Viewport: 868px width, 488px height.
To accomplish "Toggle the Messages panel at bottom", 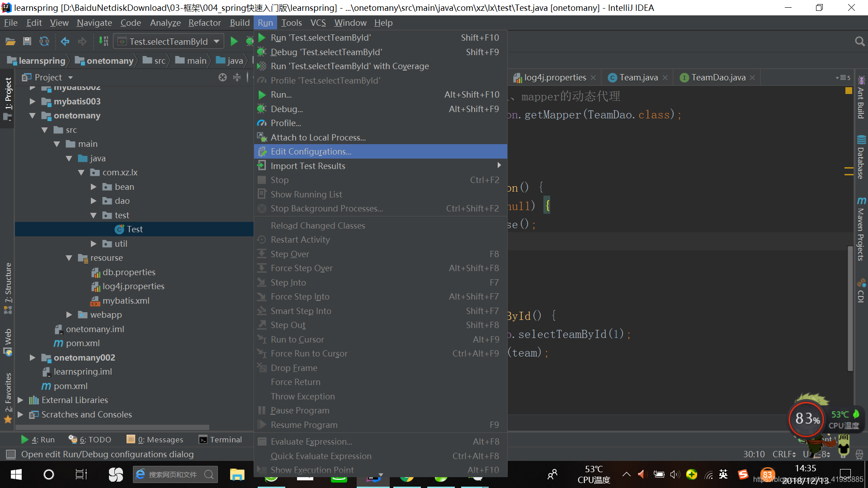I will tap(155, 440).
